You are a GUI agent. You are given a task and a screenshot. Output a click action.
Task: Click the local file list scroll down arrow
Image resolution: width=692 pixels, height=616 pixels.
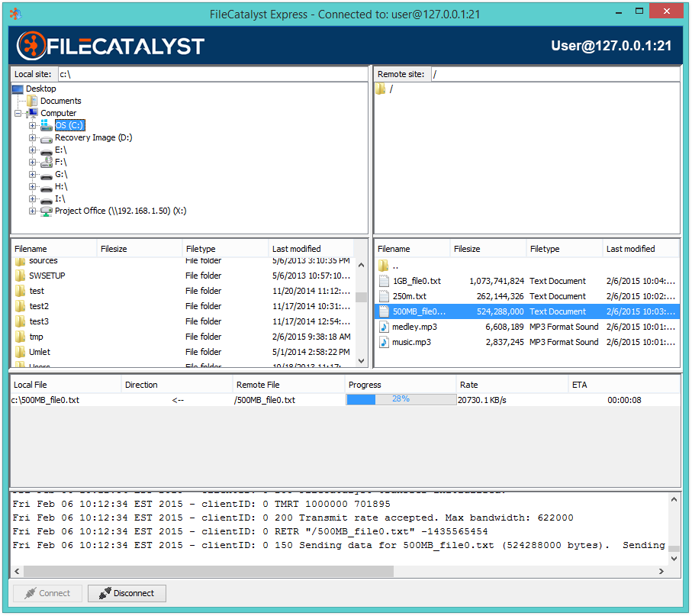(x=362, y=361)
